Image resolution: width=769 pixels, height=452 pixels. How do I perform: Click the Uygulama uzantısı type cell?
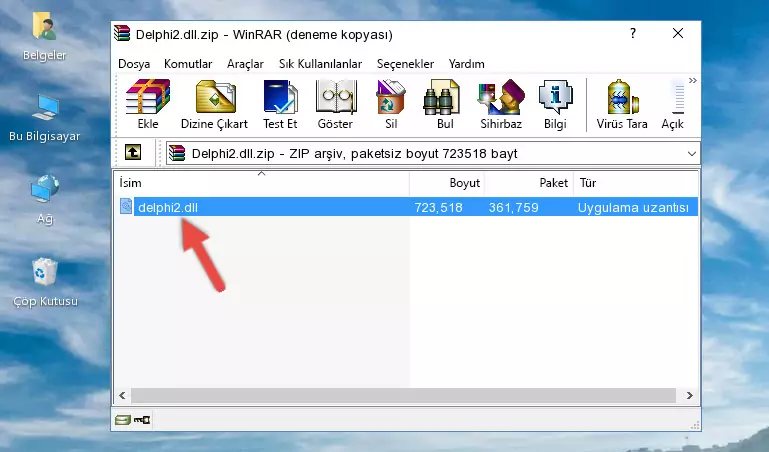pos(633,207)
